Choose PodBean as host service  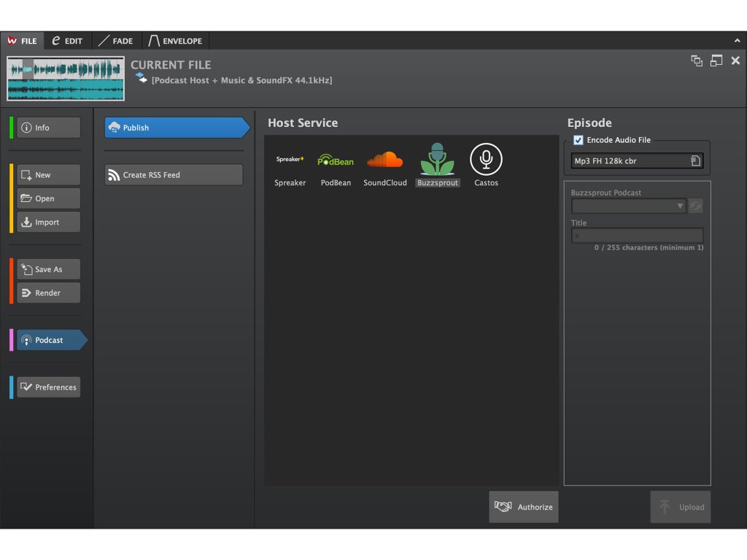[336, 160]
